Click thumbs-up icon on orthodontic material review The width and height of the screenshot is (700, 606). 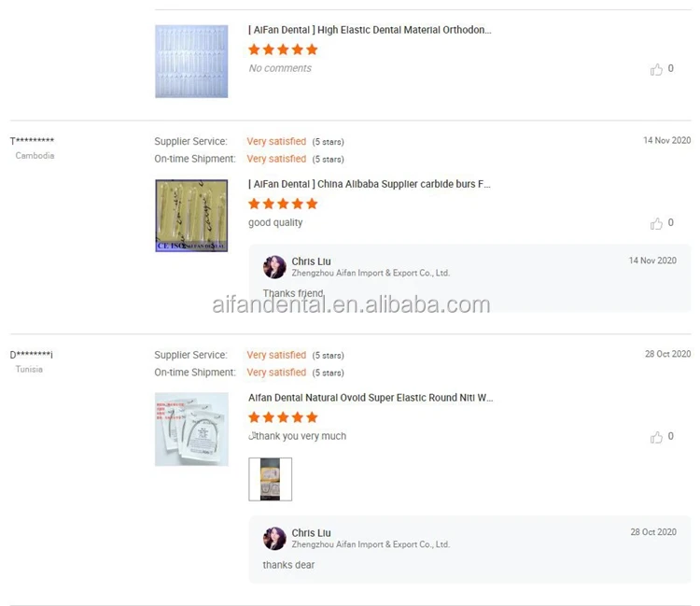click(657, 69)
